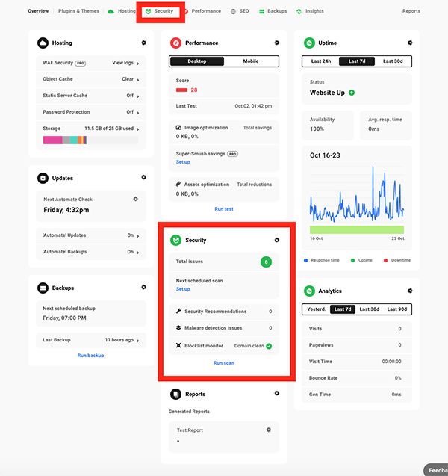This screenshot has width=448, height=476.
Task: Open the Security tab
Action: click(x=161, y=12)
